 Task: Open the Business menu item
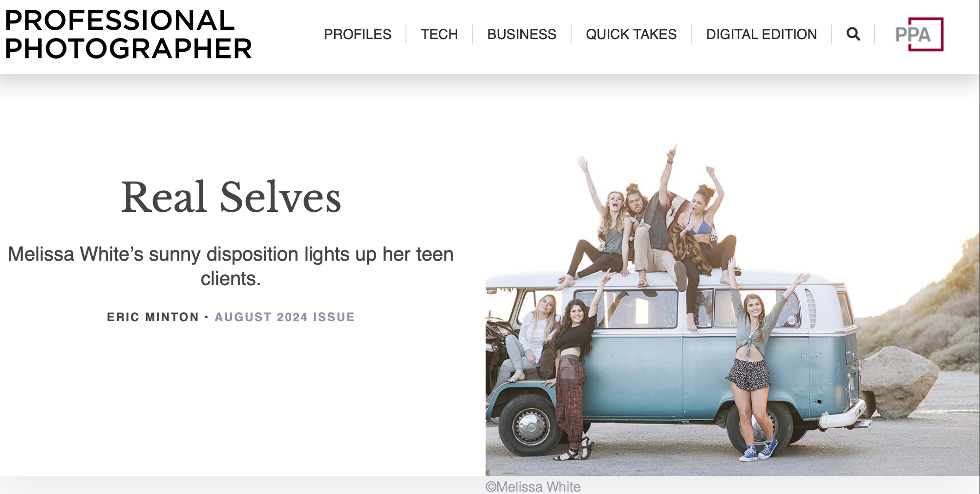tap(522, 34)
